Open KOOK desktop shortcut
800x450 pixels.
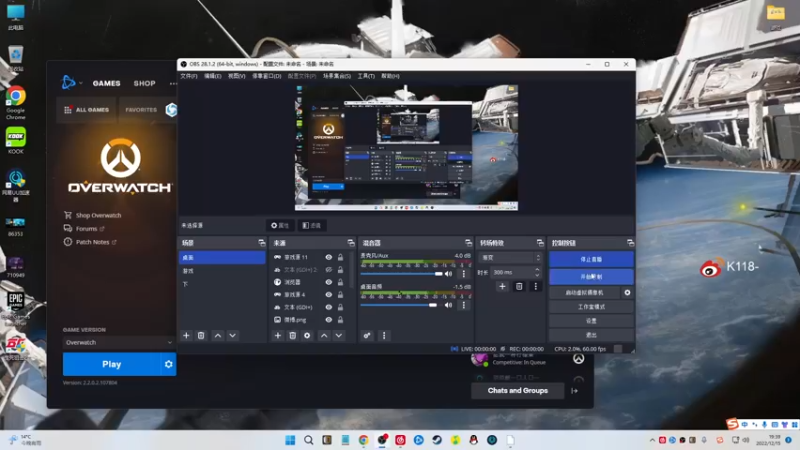tap(16, 140)
